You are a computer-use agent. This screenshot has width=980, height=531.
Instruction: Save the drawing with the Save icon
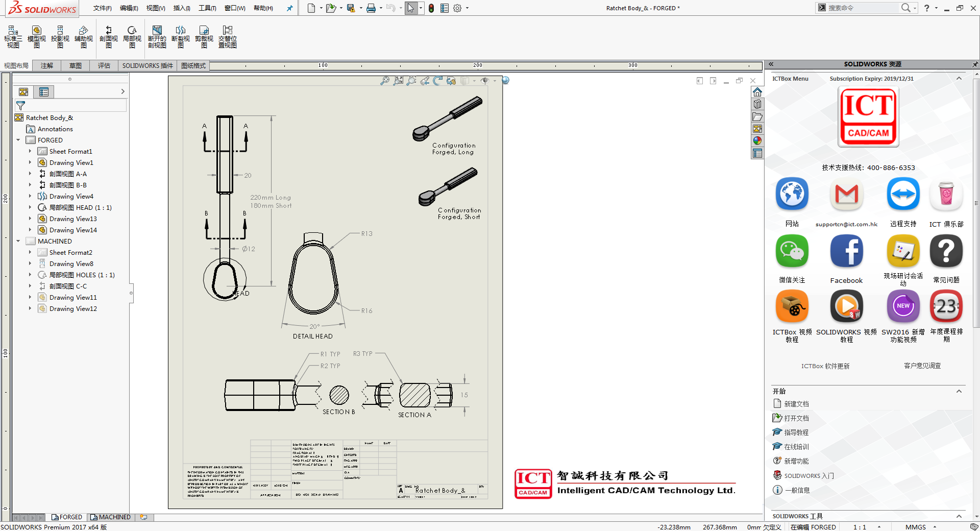click(351, 8)
